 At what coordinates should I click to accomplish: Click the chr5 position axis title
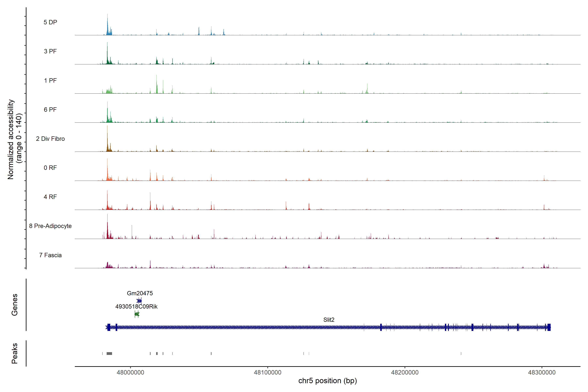(327, 381)
